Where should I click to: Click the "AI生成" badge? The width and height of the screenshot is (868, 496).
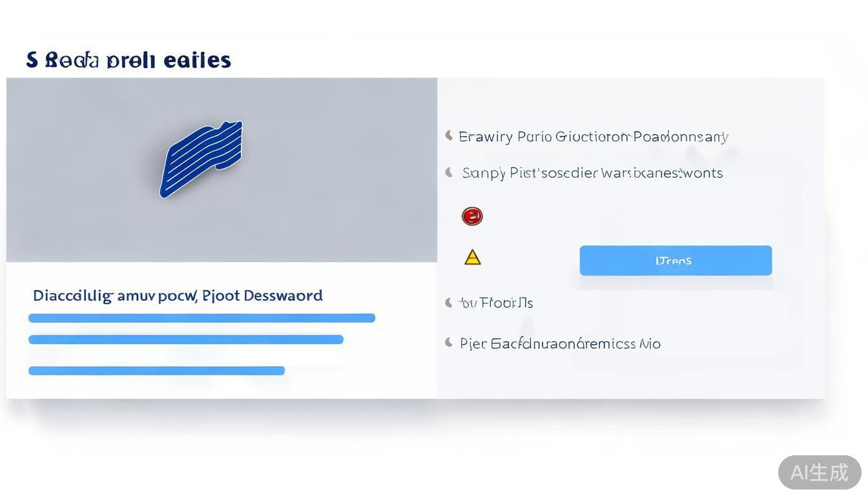coord(819,472)
